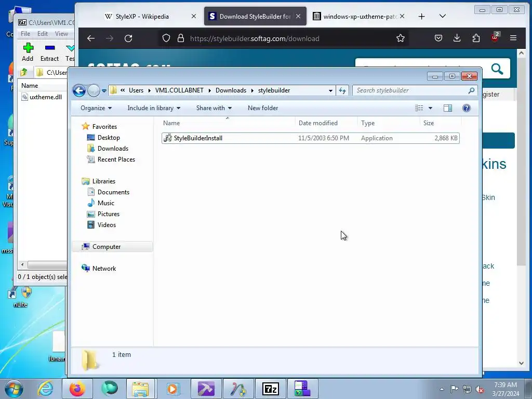This screenshot has width=532, height=399.
Task: Reload the Firefox page
Action: coord(128,38)
